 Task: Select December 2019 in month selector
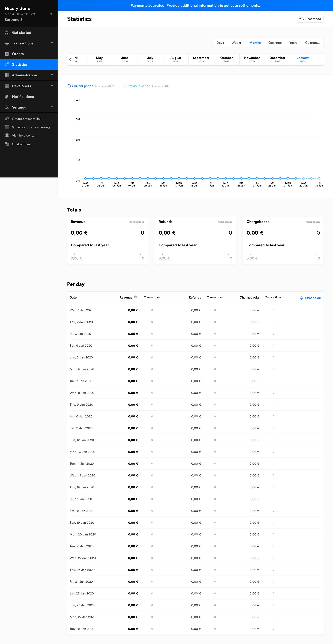coord(277,60)
